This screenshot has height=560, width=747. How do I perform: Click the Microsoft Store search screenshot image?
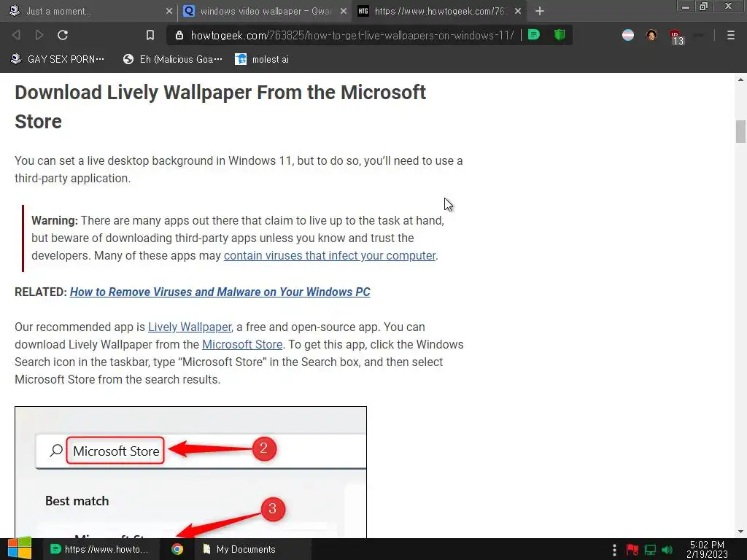(190, 472)
